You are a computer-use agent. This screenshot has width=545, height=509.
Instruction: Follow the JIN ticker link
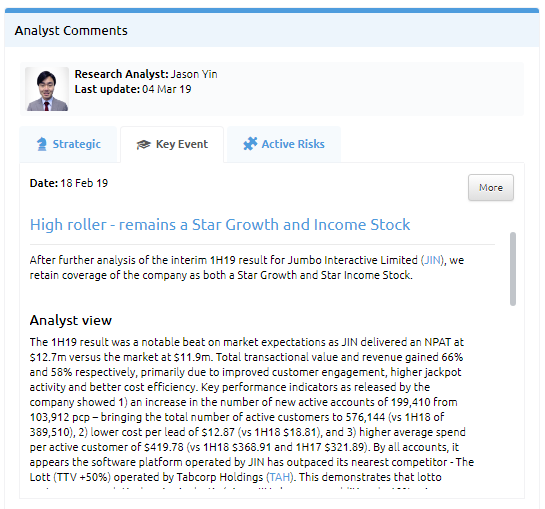coord(433,260)
